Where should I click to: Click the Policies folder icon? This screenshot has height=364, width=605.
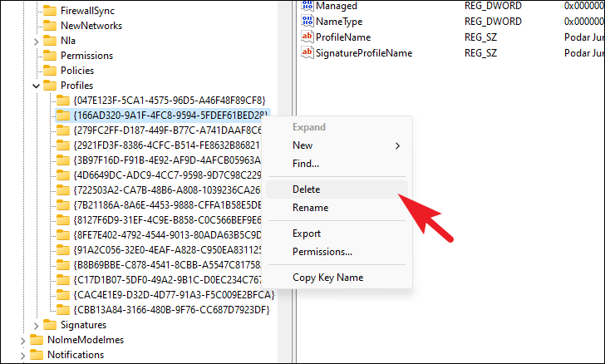pyautogui.click(x=50, y=71)
